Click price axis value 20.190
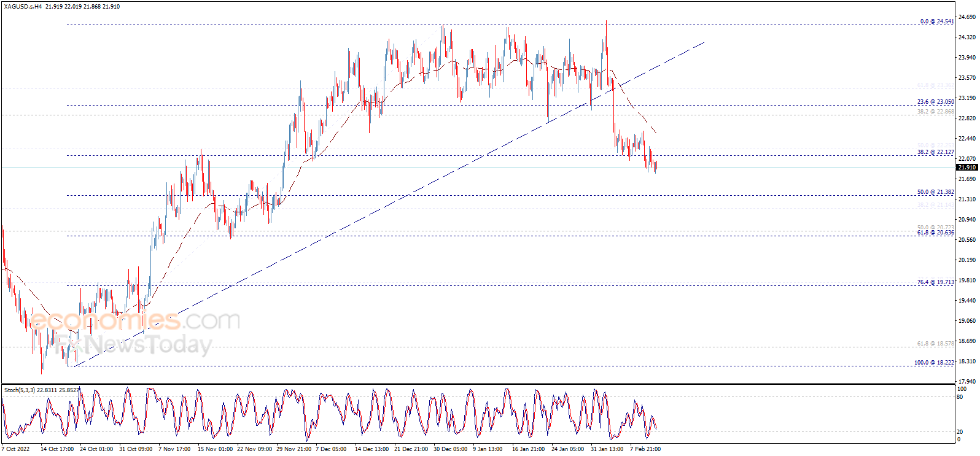The width and height of the screenshot is (980, 456). pos(967,260)
